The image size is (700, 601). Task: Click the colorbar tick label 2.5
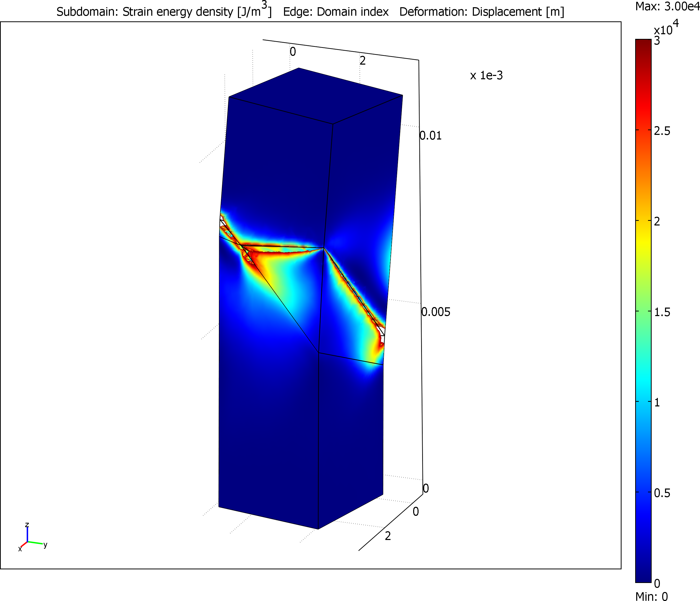[662, 131]
